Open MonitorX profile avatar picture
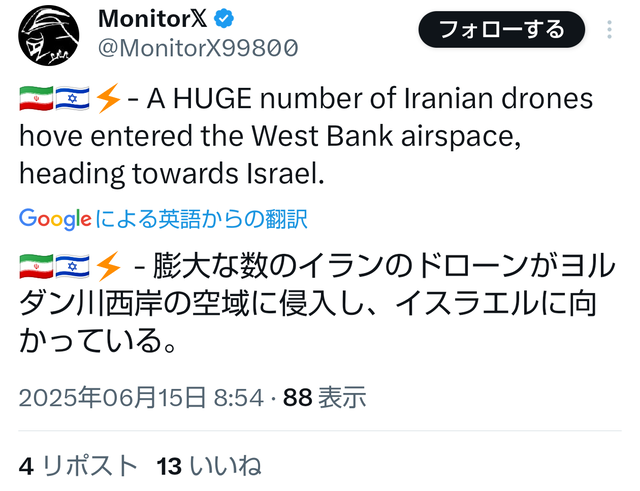The height and width of the screenshot is (491, 640). tap(49, 36)
